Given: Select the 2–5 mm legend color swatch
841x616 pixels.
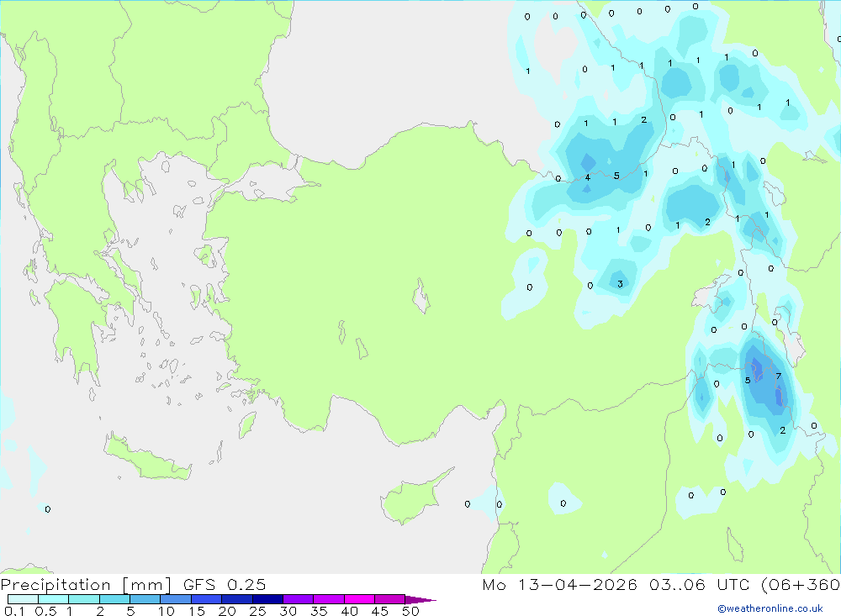Looking at the screenshot, I should pyautogui.click(x=114, y=599).
